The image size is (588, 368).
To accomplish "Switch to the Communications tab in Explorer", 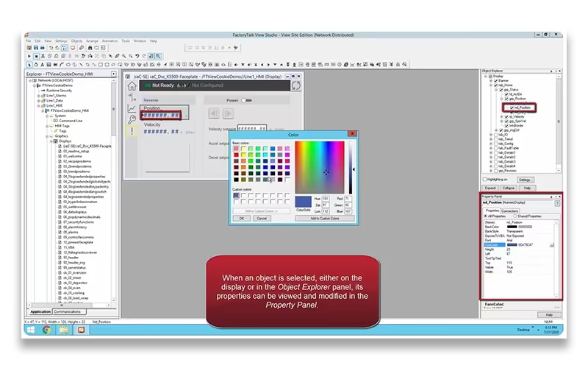I will coord(69,311).
